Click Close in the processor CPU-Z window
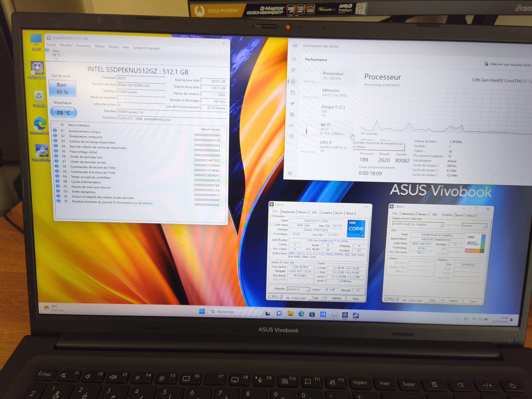Screen dimensions: 532x399 (355, 299)
